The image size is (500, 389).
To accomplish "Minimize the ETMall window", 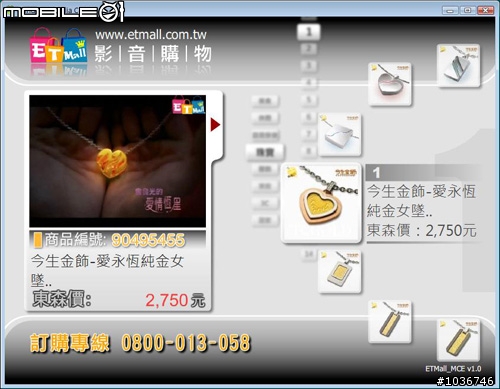I will click(x=450, y=10).
